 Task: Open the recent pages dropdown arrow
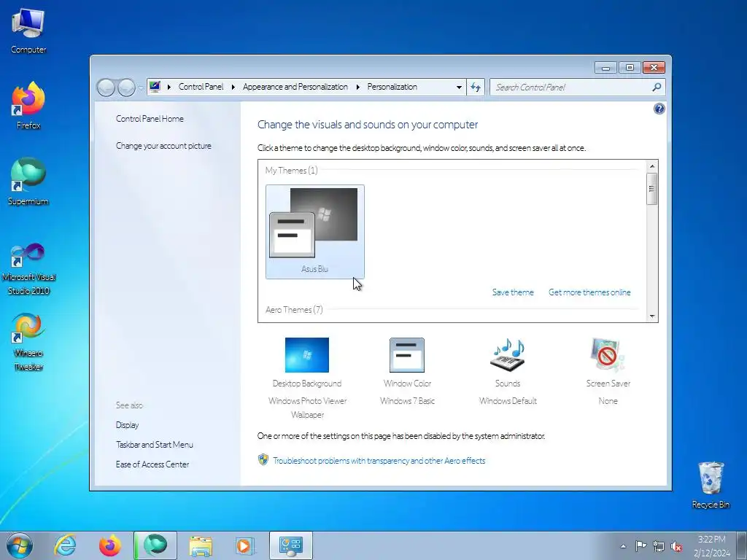click(141, 87)
